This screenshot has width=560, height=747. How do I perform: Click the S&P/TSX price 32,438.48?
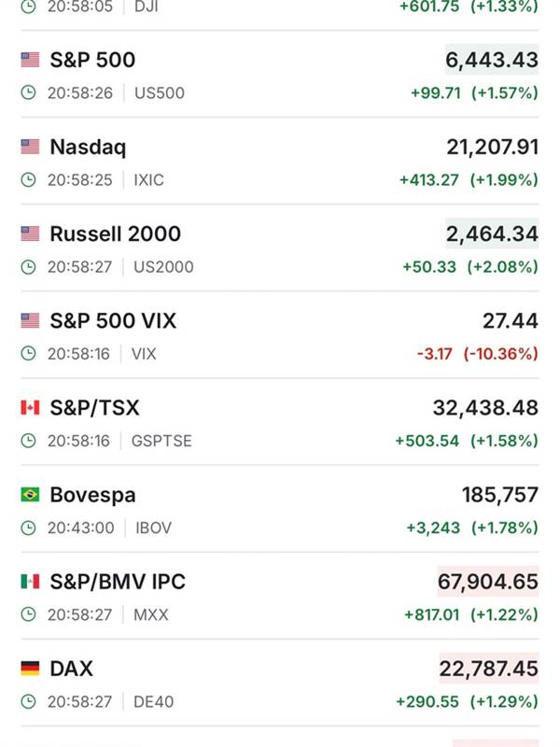pos(485,407)
